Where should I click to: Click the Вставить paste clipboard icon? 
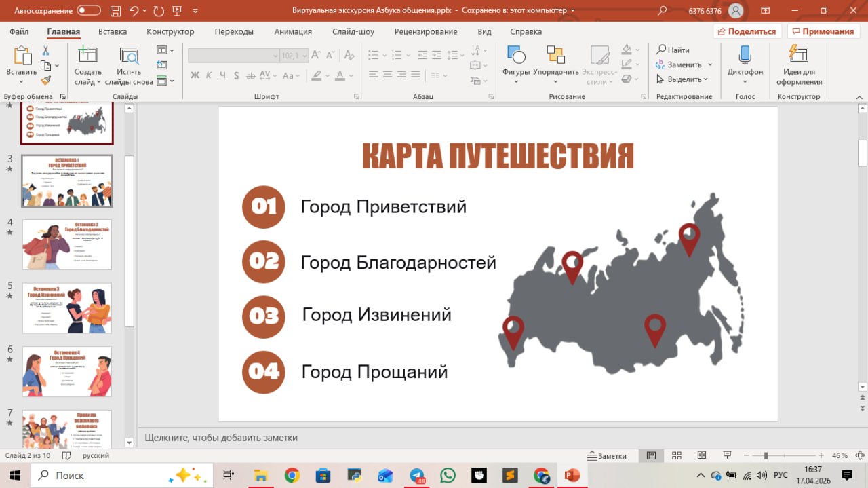coord(22,56)
